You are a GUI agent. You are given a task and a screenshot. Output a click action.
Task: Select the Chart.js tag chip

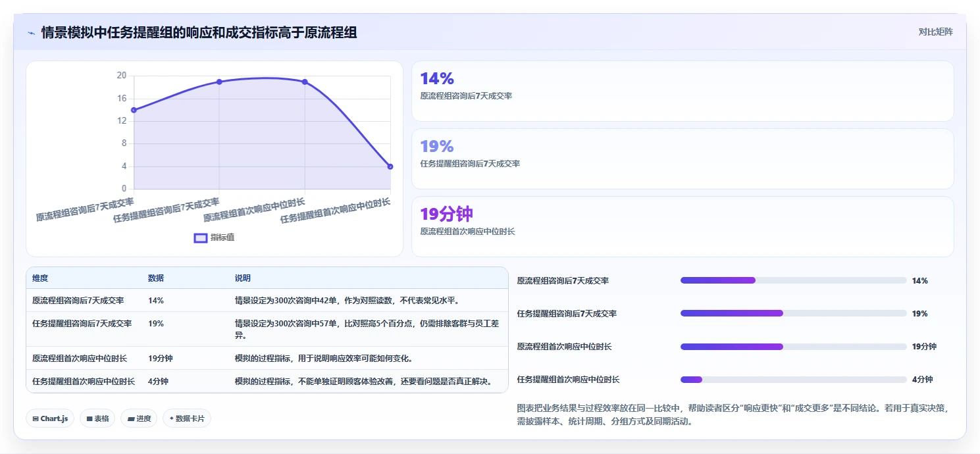click(x=50, y=418)
